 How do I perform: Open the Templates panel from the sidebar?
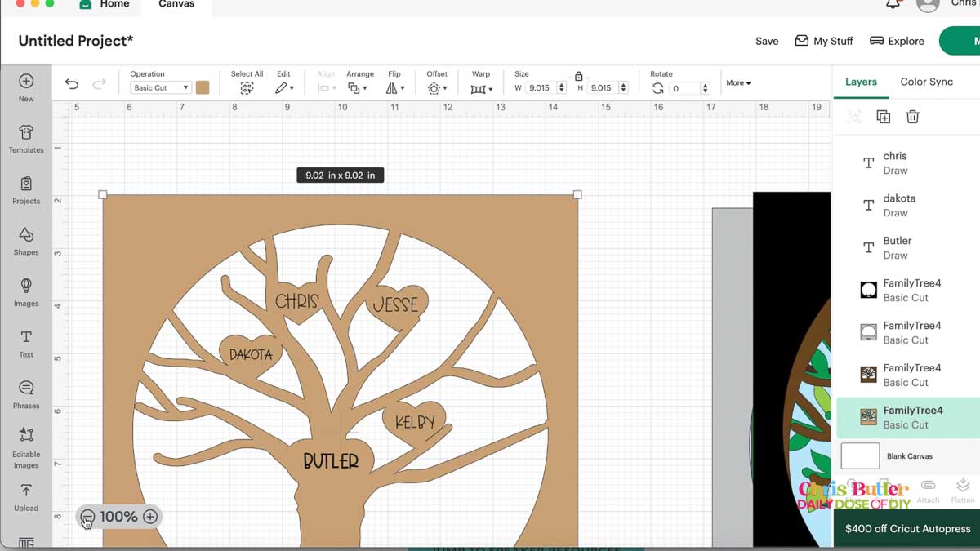coord(26,139)
